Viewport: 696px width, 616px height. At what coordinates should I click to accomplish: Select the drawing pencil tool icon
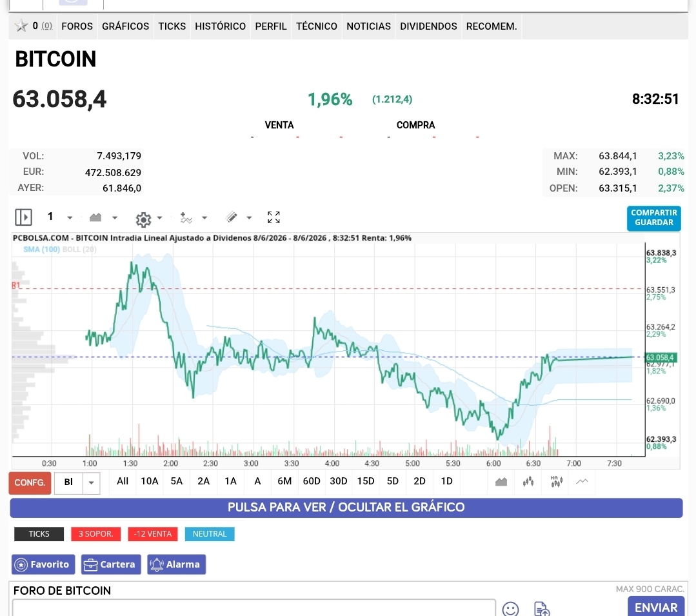tap(232, 217)
